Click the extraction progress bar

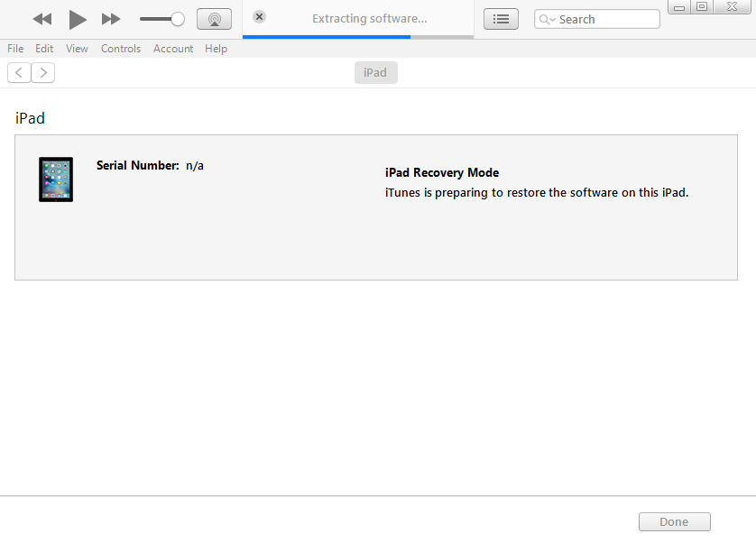tap(358, 37)
